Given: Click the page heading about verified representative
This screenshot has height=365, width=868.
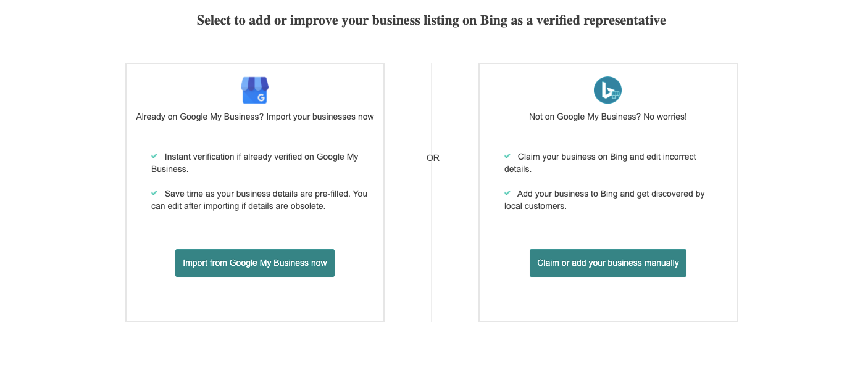Looking at the screenshot, I should tap(431, 20).
